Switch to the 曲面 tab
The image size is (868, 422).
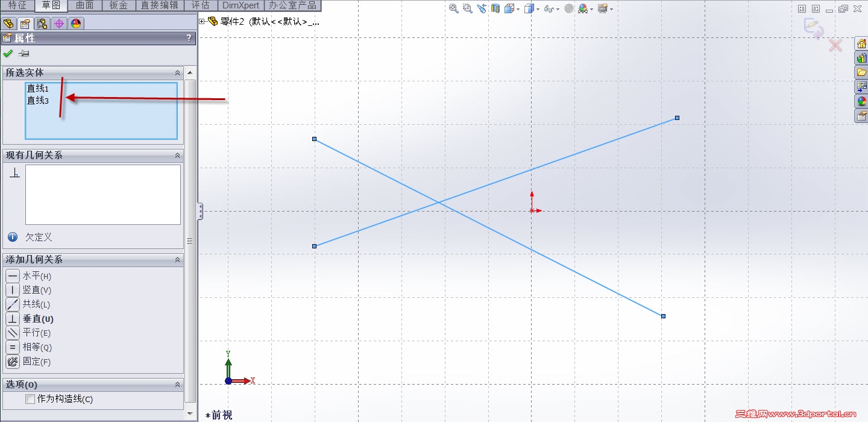[x=85, y=5]
